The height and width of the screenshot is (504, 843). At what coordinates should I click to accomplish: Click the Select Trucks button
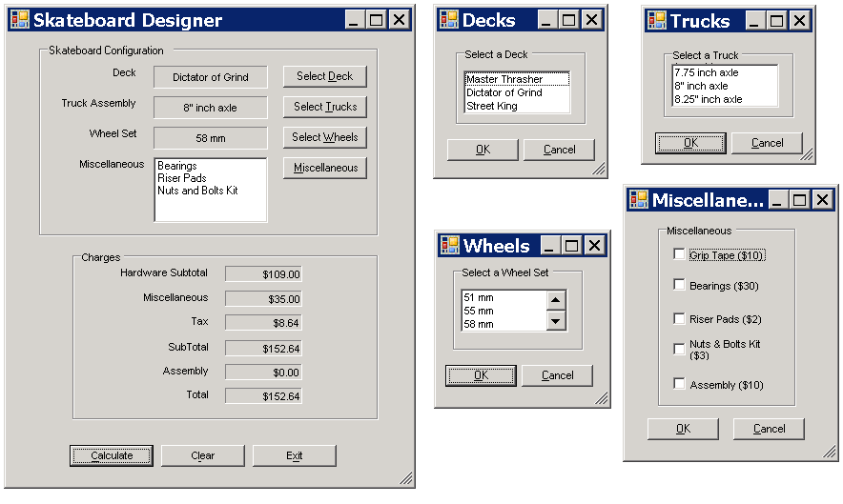[324, 107]
